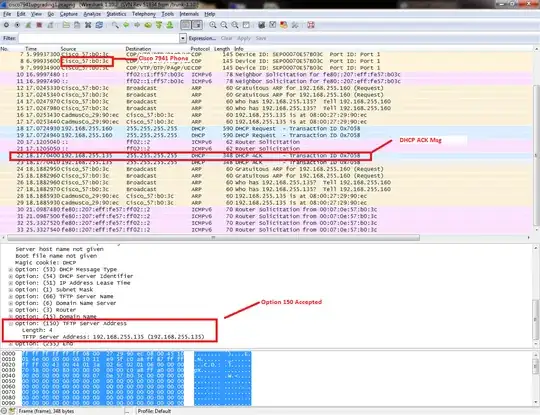The height and width of the screenshot is (415, 540).
Task: Open the File menu
Action: click(7, 14)
